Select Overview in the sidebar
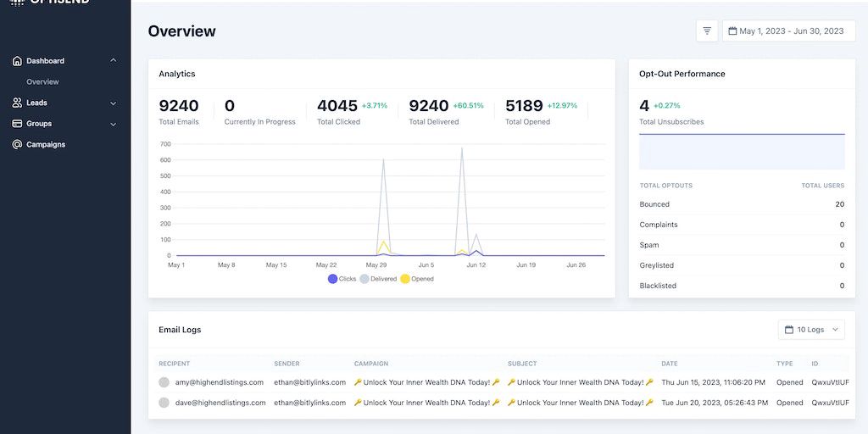The image size is (868, 434). click(x=42, y=82)
